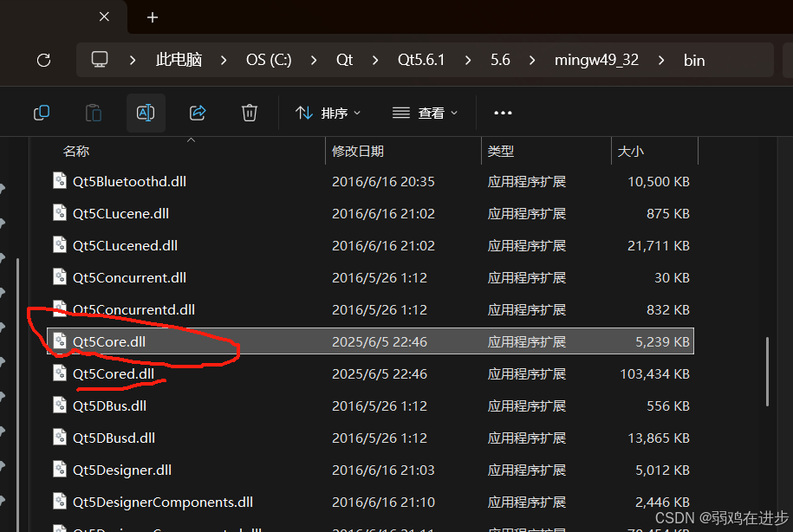793x532 pixels.
Task: Click the Qt5Concurrent.dll file icon
Action: pyautogui.click(x=60, y=276)
